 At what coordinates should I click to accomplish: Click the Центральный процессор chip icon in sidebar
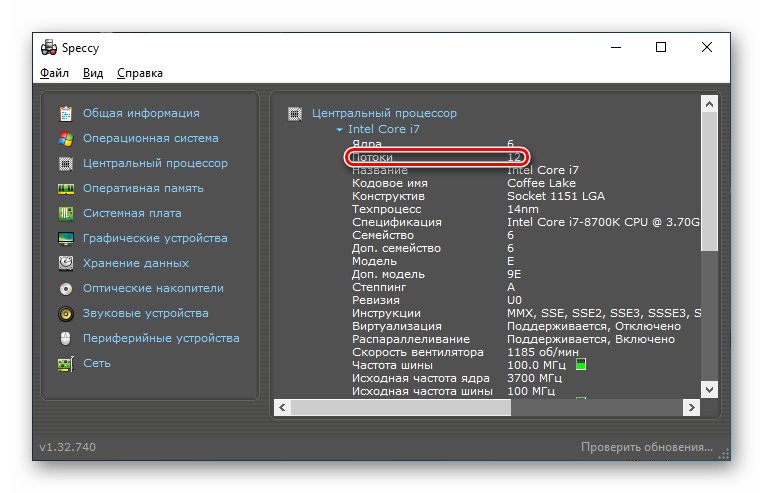coord(66,164)
